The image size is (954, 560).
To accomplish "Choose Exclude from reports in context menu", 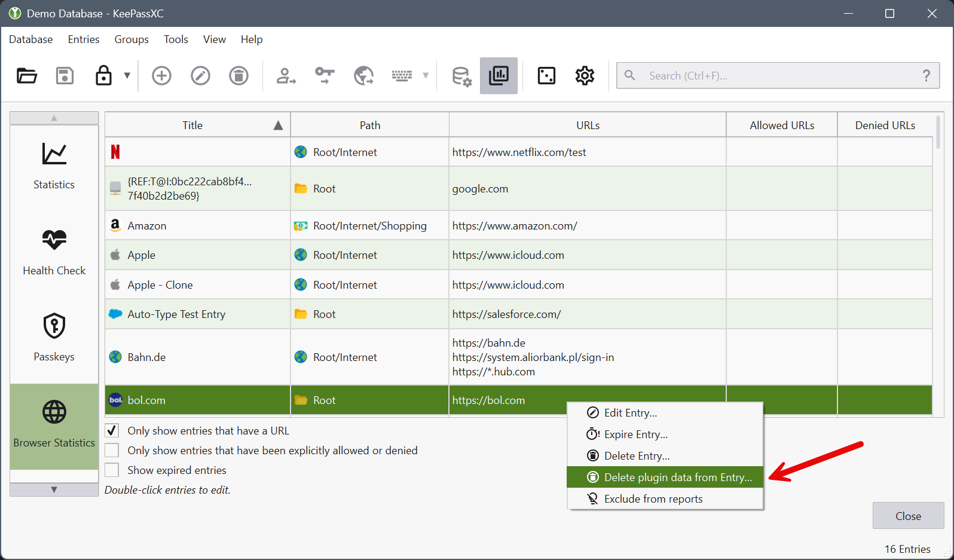I will point(665,499).
